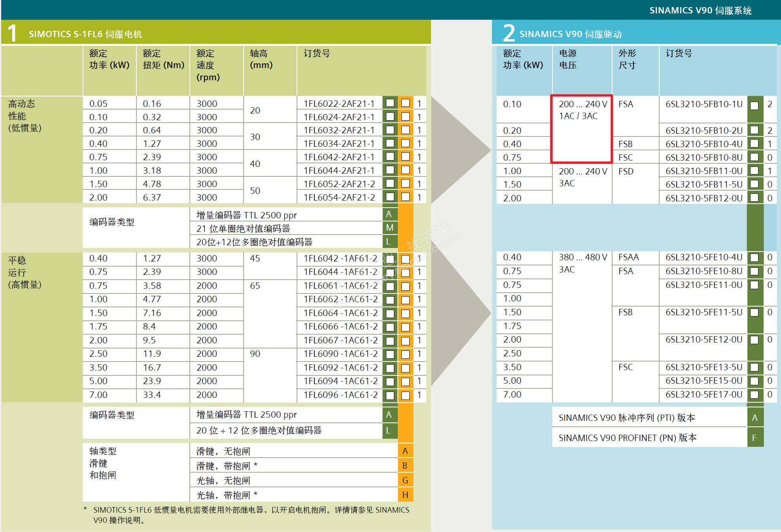Click the green box beside 1FL6022-2AF21-1
The height and width of the screenshot is (532, 781).
click(390, 103)
